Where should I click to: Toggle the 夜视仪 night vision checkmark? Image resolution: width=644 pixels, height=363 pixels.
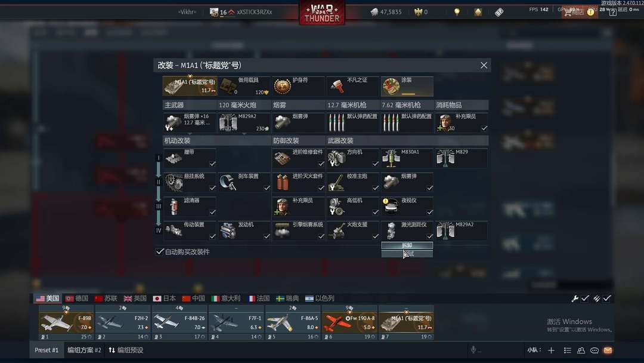[429, 212]
